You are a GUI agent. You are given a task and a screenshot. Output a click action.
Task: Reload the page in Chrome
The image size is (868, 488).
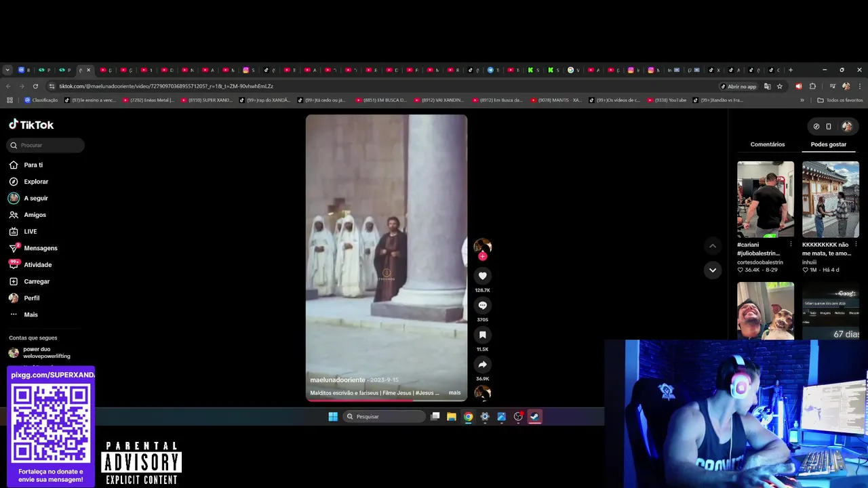35,86
